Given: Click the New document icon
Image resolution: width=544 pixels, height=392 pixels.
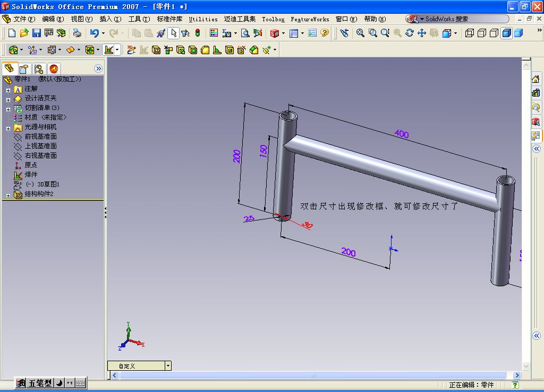Looking at the screenshot, I should pyautogui.click(x=12, y=33).
